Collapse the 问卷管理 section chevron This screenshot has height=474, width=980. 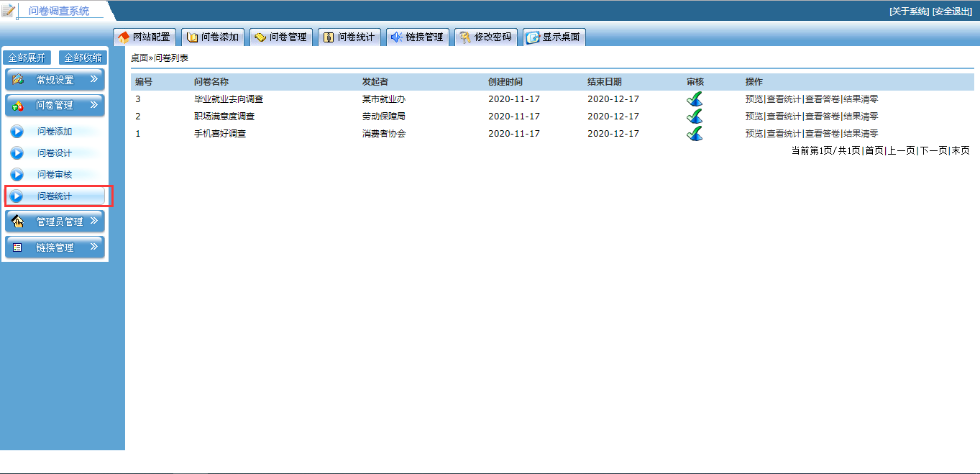pos(93,105)
